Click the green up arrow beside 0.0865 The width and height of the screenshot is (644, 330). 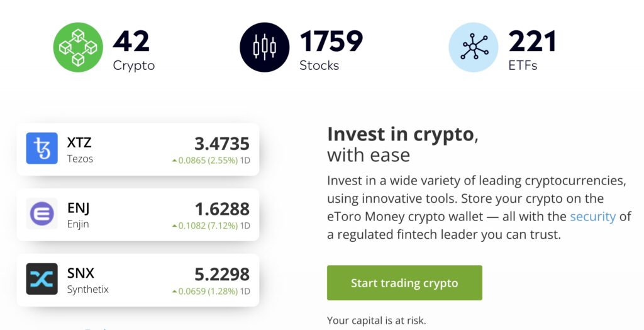click(174, 161)
